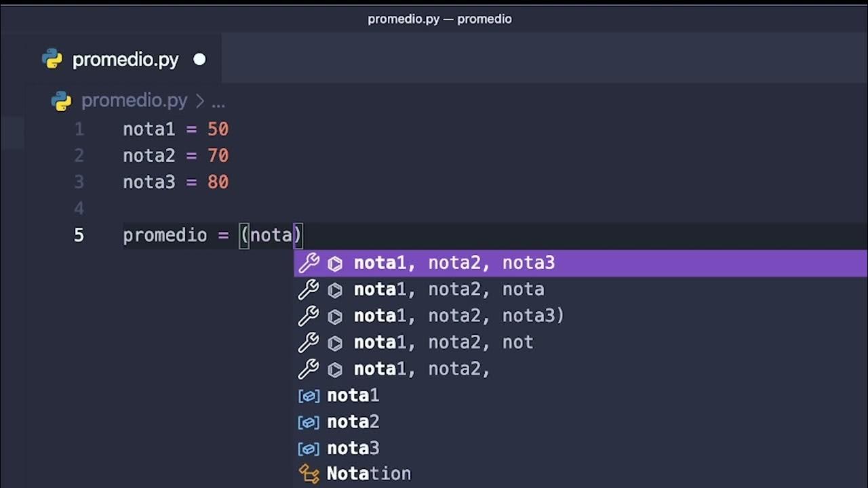Click the value 70 on line 2
Image resolution: width=868 pixels, height=488 pixels.
[x=218, y=155]
